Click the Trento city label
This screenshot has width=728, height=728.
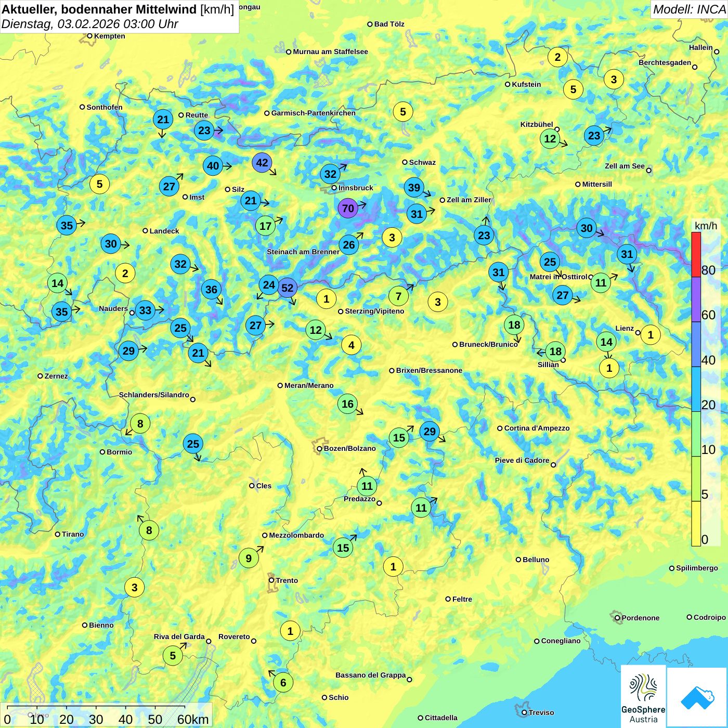click(287, 580)
